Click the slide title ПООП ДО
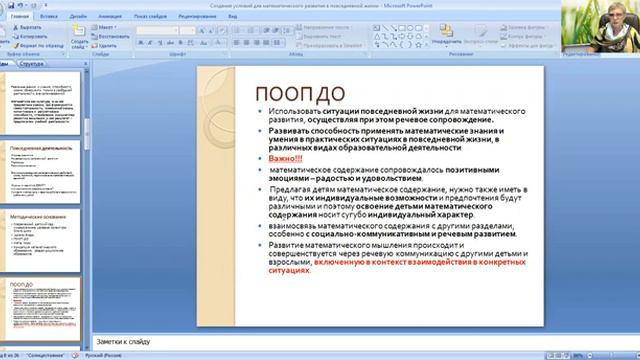 tap(300, 93)
